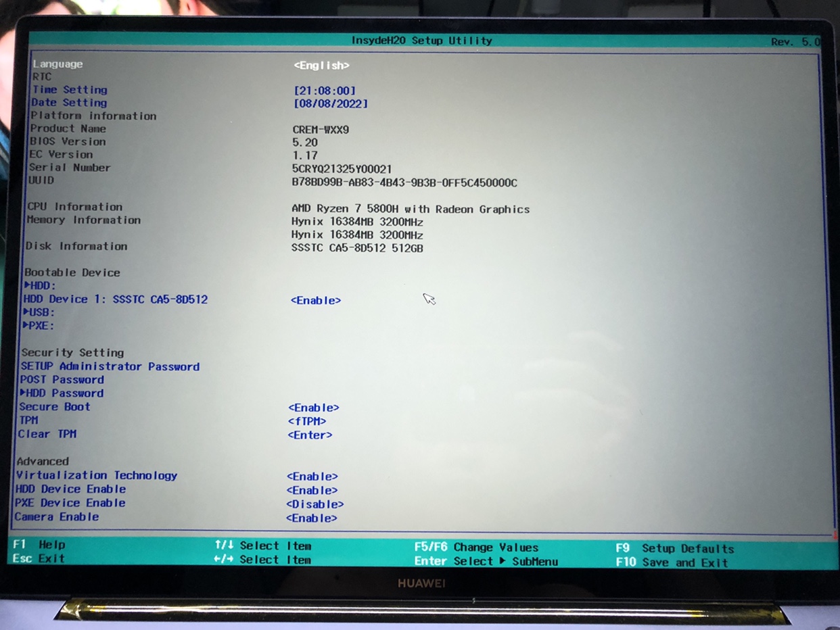This screenshot has width=840, height=630.
Task: Toggle Camera Enable value
Action: [311, 518]
